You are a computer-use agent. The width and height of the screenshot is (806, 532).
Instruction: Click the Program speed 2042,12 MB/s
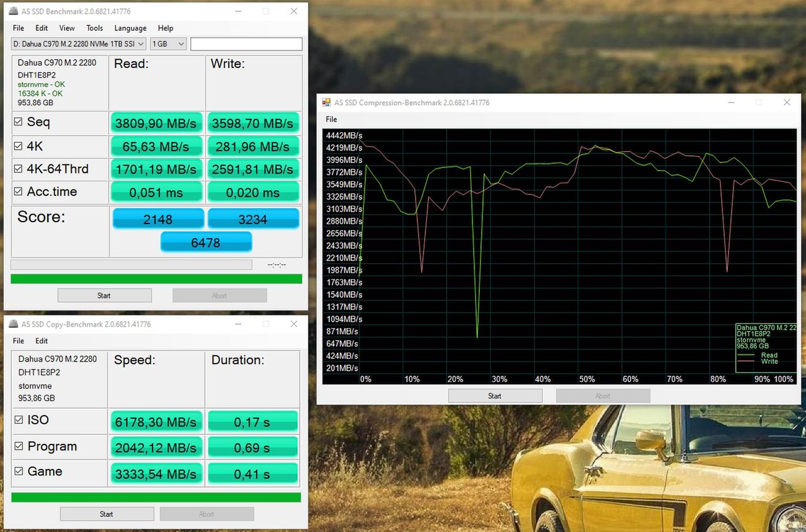[157, 448]
